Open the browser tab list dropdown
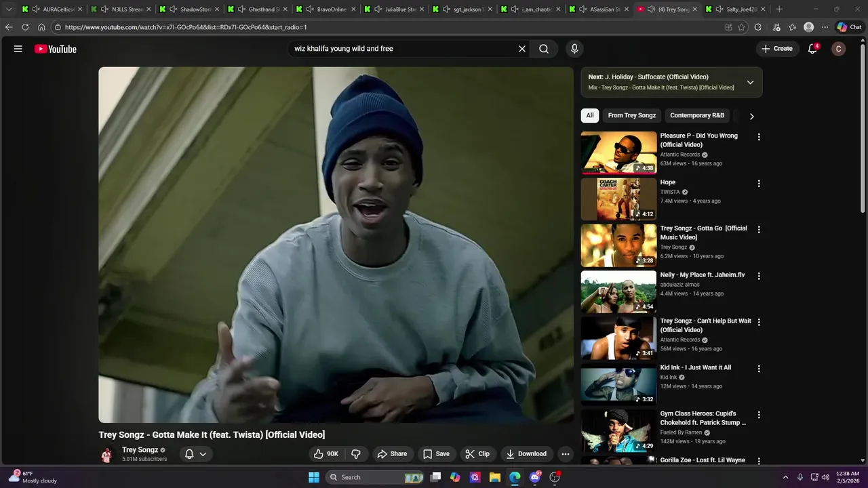Screen dimensions: 868x488 [x=9, y=9]
